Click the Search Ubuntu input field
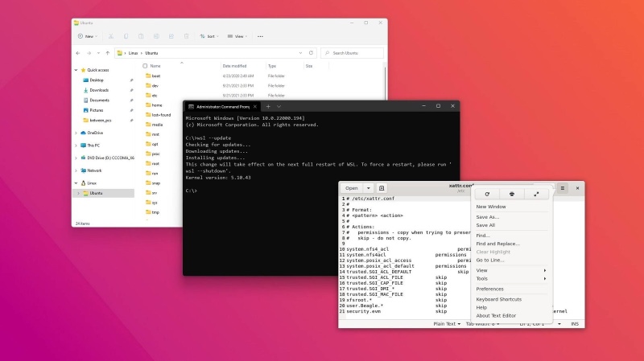The height and width of the screenshot is (361, 644). (354, 53)
